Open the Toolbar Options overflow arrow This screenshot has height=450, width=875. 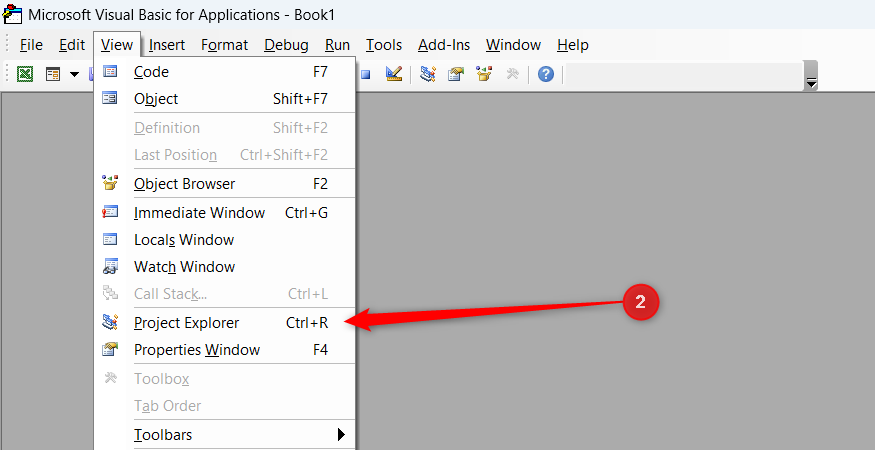(x=811, y=76)
